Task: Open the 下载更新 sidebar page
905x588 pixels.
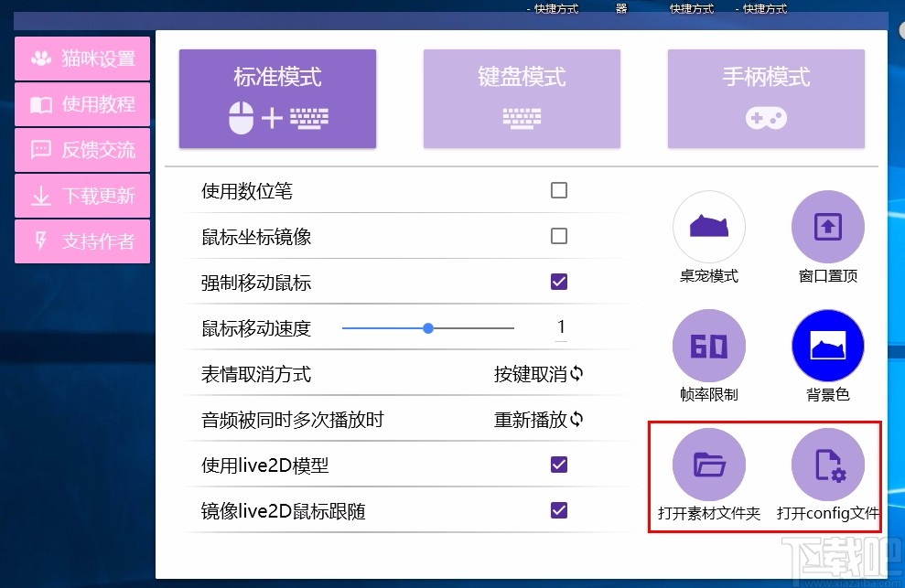Action: coord(82,196)
